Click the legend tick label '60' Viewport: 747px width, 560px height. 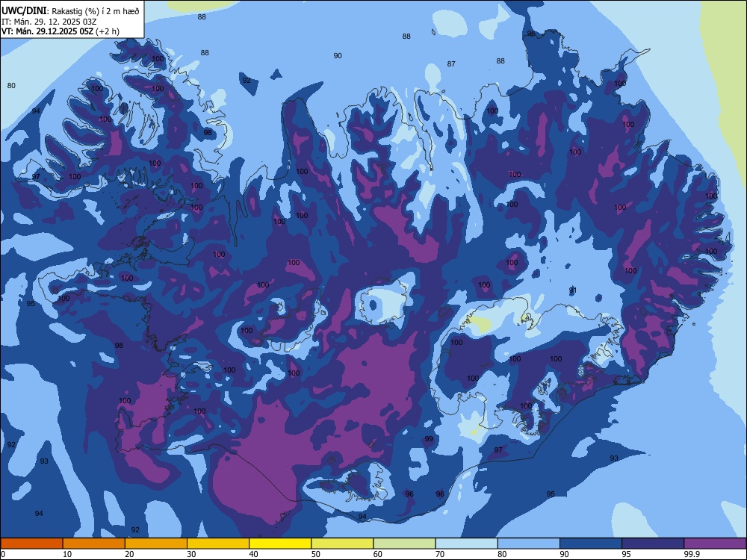pos(378,554)
